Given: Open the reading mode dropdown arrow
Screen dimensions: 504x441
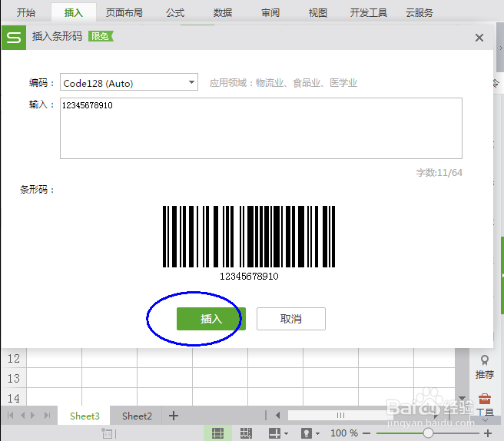Looking at the screenshot, I should [x=286, y=433].
